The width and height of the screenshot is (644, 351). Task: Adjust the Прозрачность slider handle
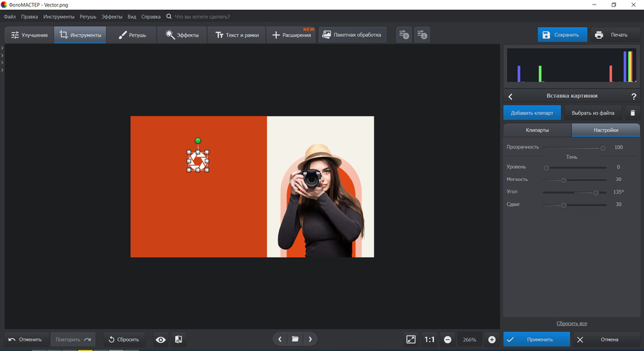coord(603,147)
